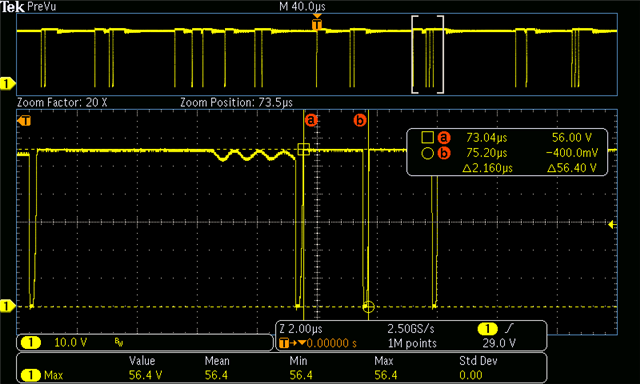Click the channel 1 ground marker in overview
This screenshot has height=384, width=640.
[x=7, y=84]
